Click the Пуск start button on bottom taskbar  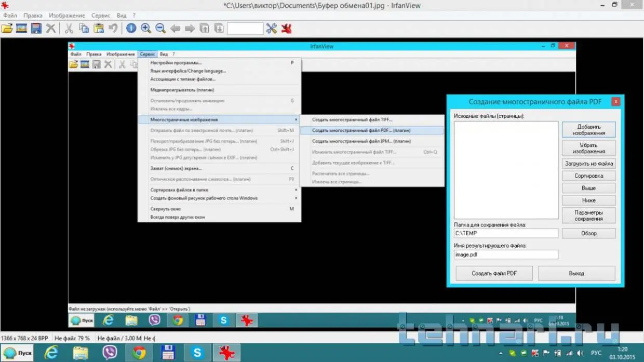click(17, 353)
